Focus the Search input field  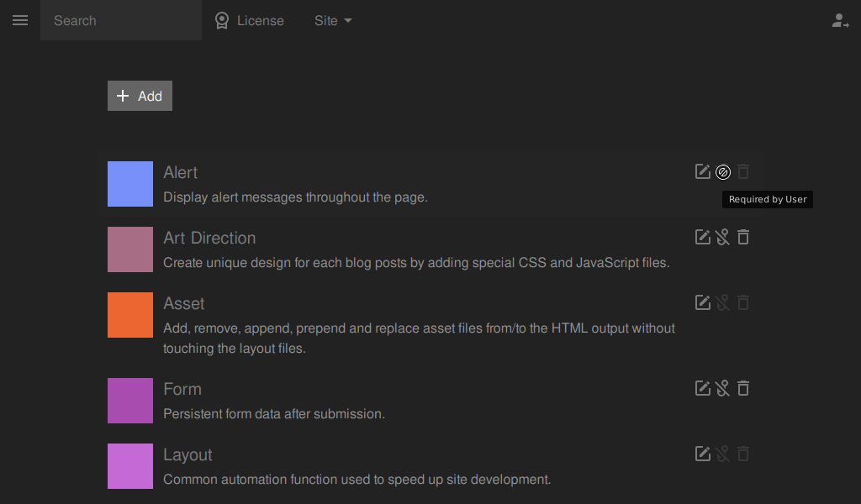(x=121, y=20)
